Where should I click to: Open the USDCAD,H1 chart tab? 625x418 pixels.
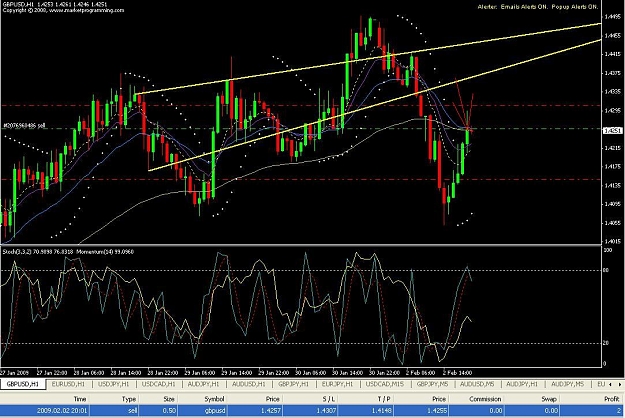[158, 384]
